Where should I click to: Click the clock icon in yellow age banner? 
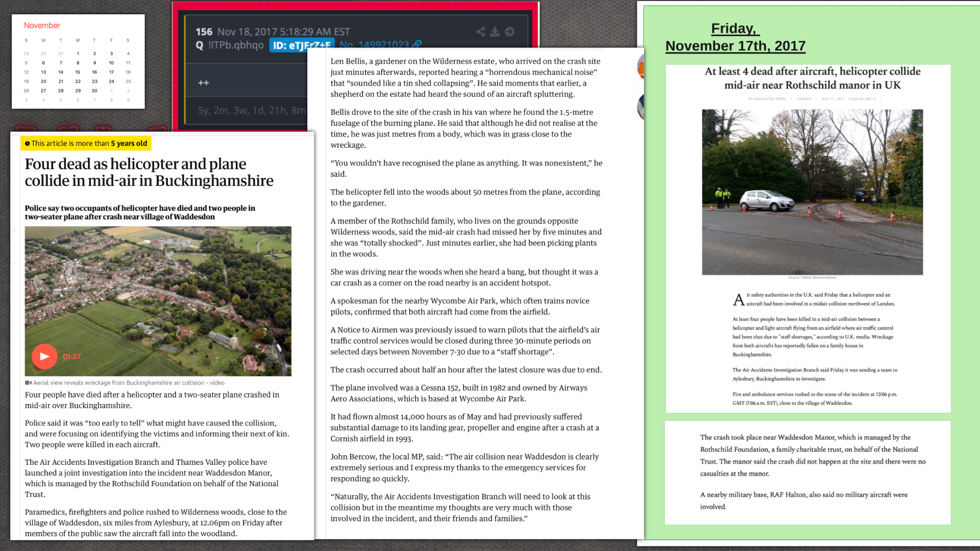point(28,144)
